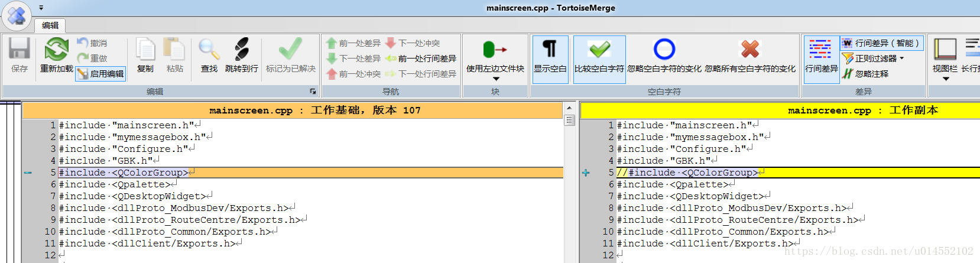Click left pane line 4 GBK.h include
980x263 pixels.
[109, 161]
